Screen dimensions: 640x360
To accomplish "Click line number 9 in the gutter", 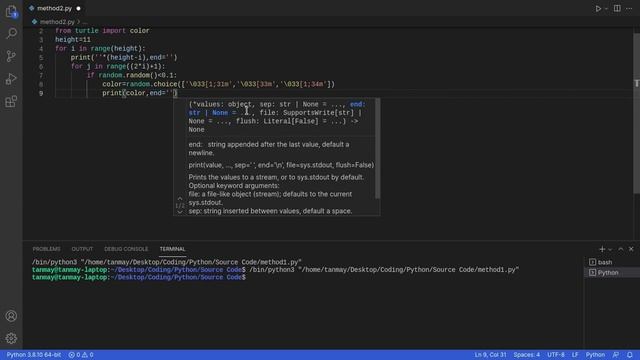I will (41, 93).
